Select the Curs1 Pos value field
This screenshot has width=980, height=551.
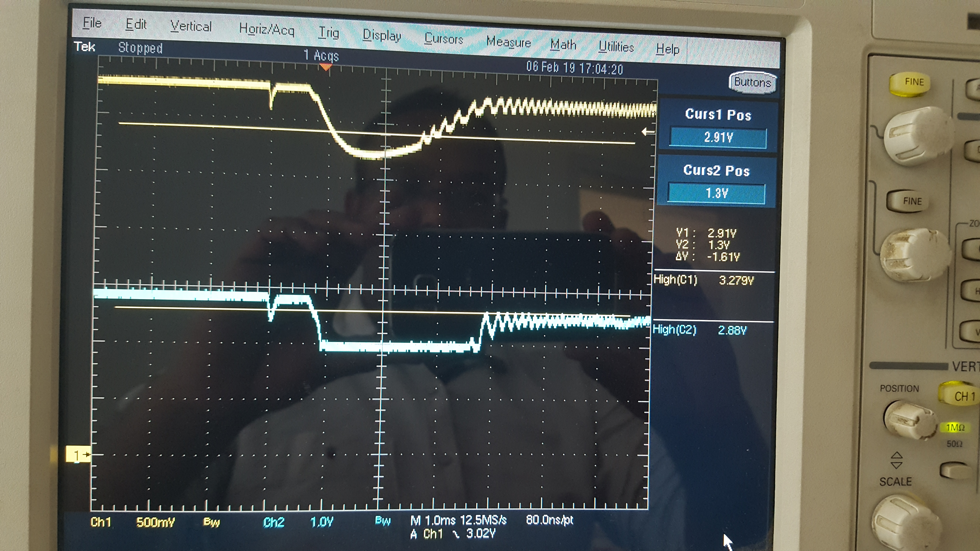pos(718,137)
